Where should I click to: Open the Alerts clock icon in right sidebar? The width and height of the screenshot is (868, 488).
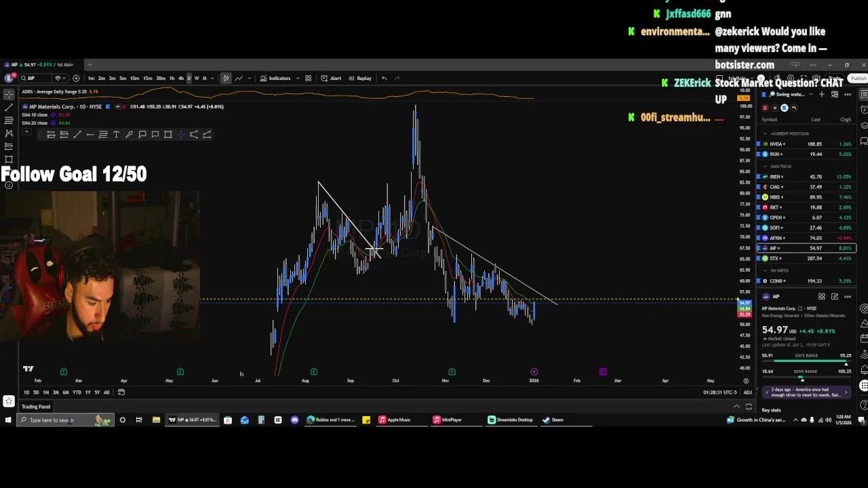864,109
